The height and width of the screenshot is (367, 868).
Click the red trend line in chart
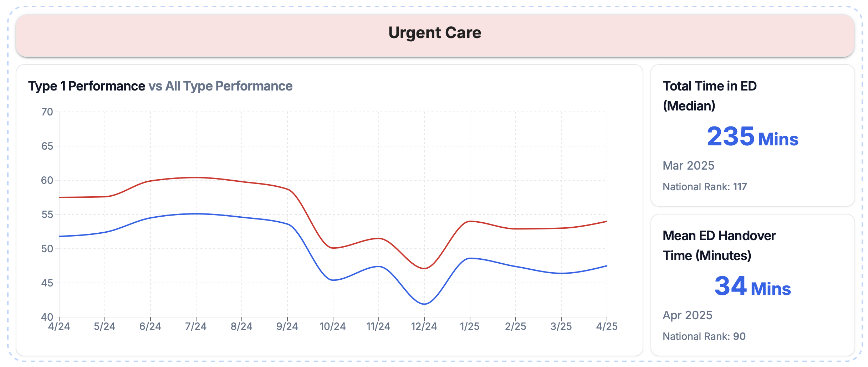pyautogui.click(x=196, y=177)
